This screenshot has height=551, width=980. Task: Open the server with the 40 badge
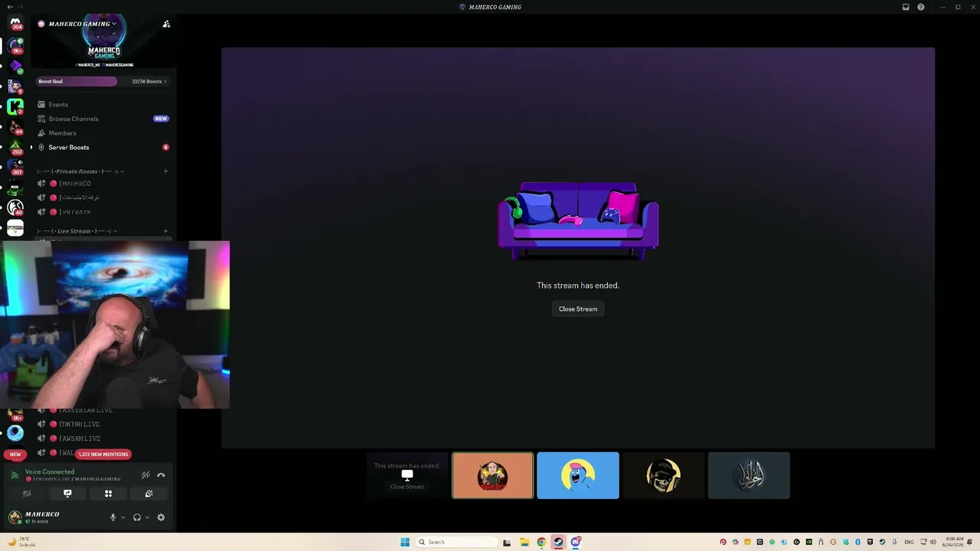[15, 207]
